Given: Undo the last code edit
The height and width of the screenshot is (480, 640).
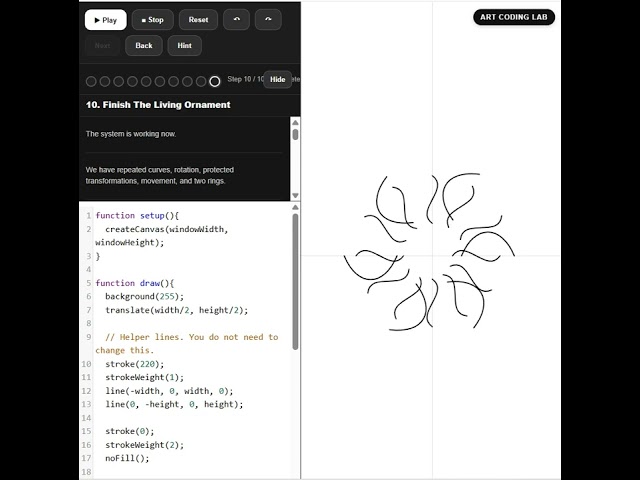Looking at the screenshot, I should click(236, 20).
